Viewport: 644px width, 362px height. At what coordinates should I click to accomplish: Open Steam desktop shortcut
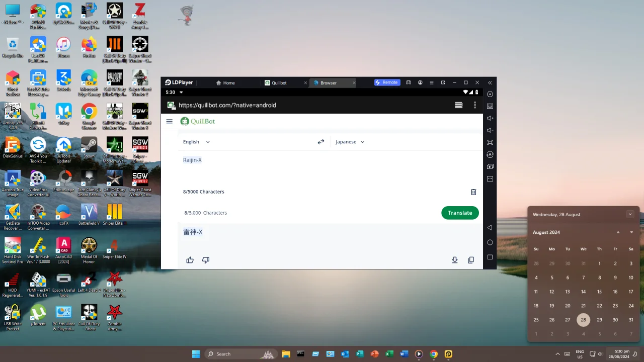pyautogui.click(x=89, y=148)
